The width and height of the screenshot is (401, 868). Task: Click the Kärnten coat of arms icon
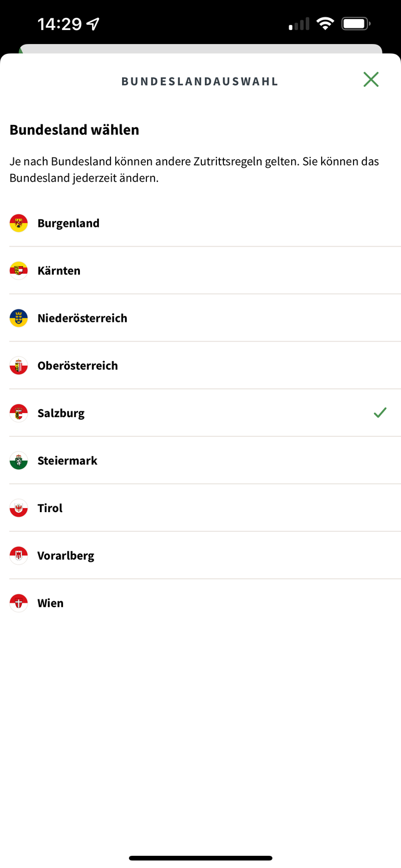click(18, 270)
